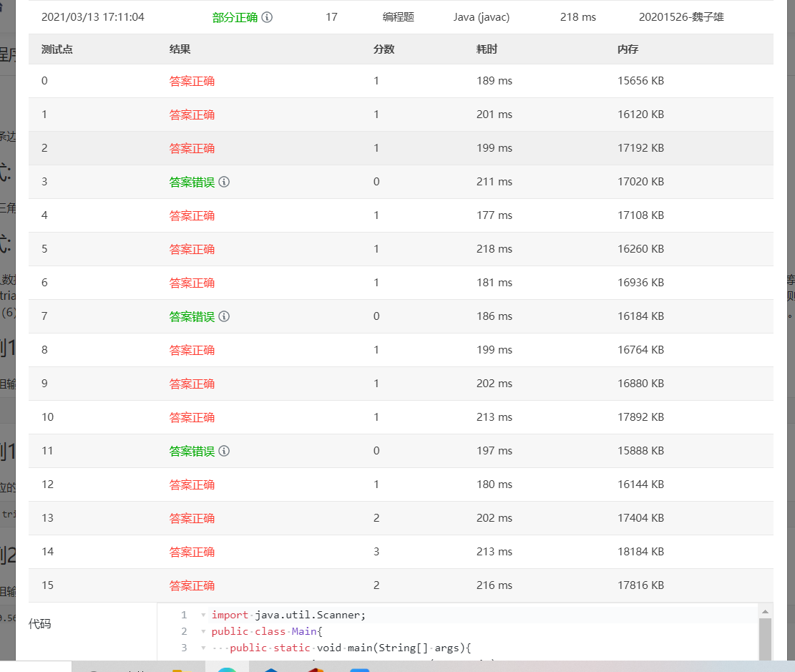The image size is (795, 672).
Task: Click 答案正确 result of test point 0
Action: coord(192,81)
